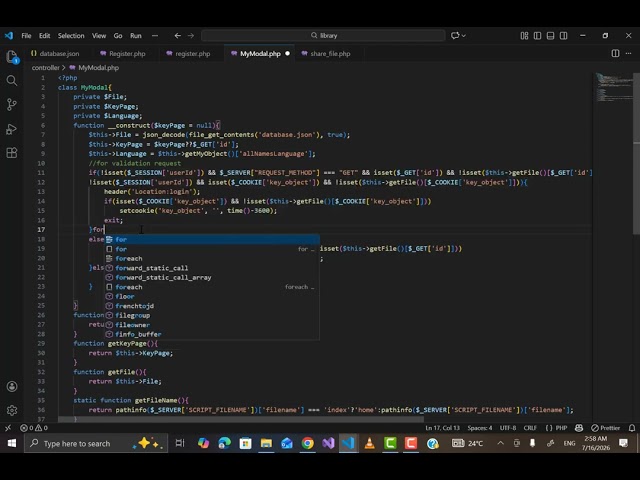This screenshot has width=640, height=480.
Task: Click the go forward arrow
Action: tap(191, 36)
